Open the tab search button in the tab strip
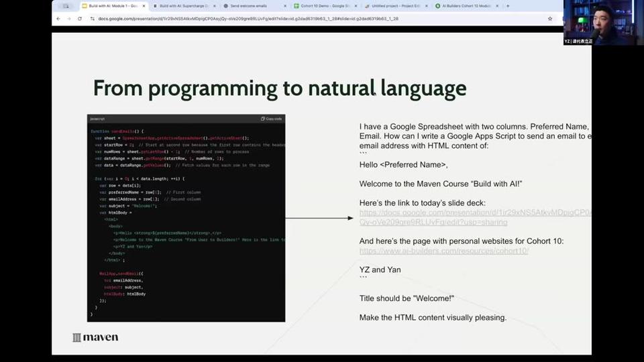644x362 pixels. tap(66, 6)
